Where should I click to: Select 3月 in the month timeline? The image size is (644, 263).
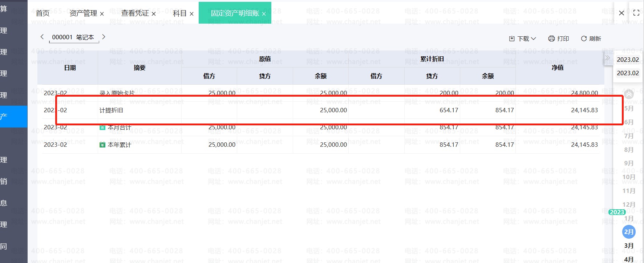629,246
